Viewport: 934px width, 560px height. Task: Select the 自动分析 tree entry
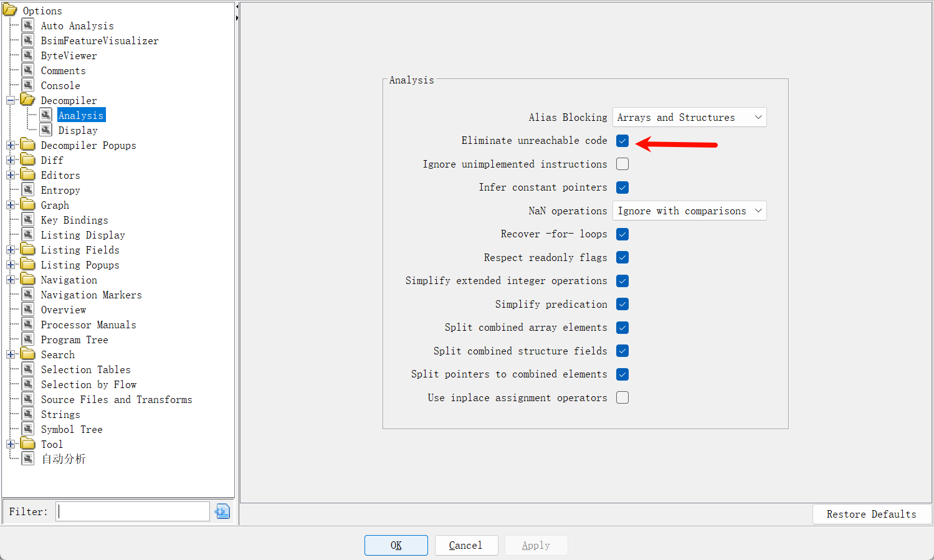pyautogui.click(x=64, y=459)
